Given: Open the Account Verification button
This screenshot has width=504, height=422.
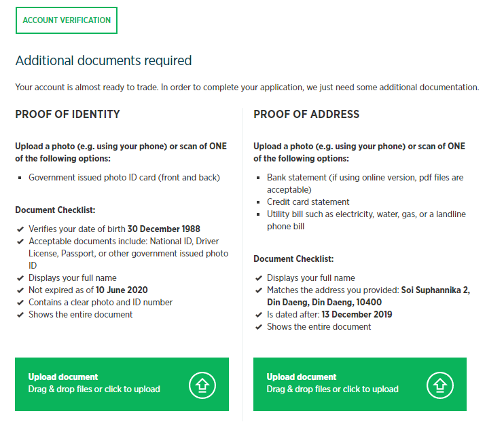Looking at the screenshot, I should pyautogui.click(x=67, y=20).
